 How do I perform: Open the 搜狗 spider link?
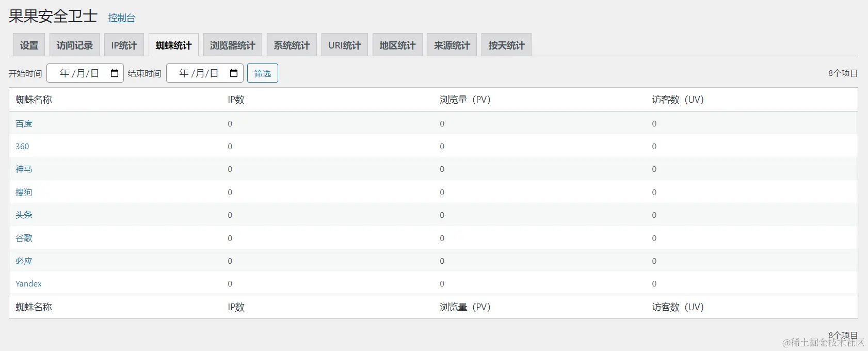[24, 192]
